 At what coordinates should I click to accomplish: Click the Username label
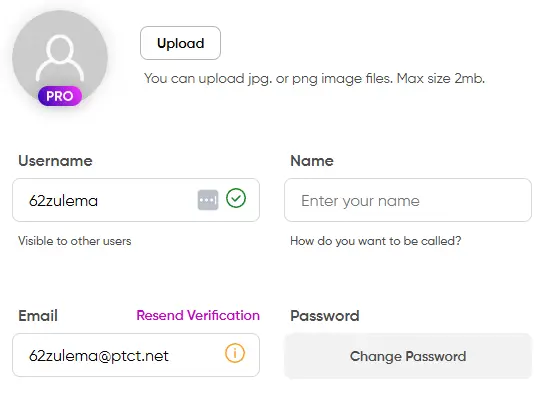coord(55,161)
